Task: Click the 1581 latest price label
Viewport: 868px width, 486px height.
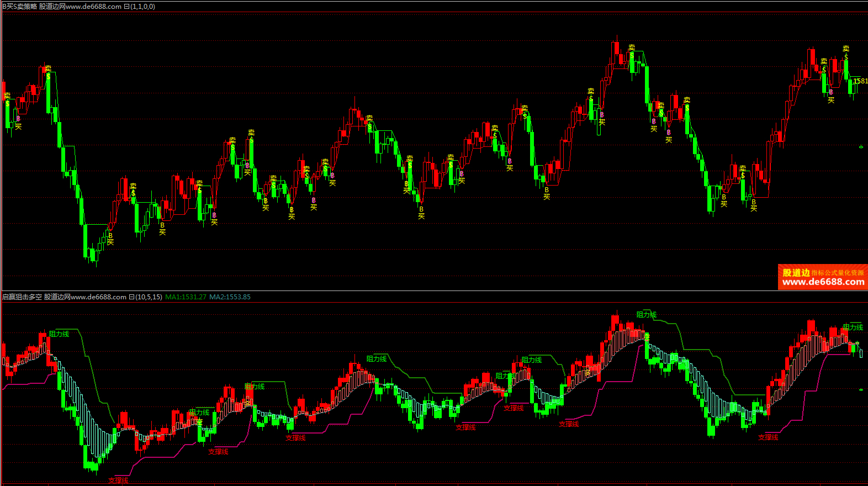Action: tap(860, 81)
